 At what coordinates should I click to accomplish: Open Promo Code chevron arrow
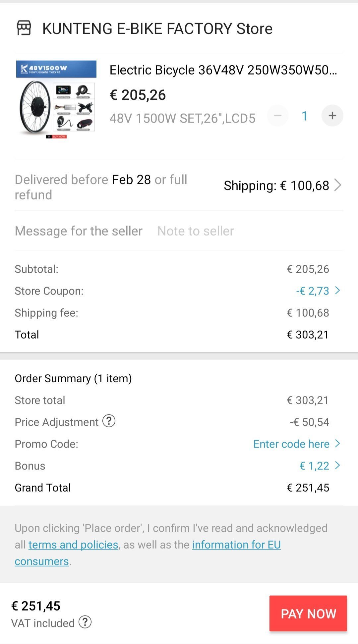coord(337,444)
